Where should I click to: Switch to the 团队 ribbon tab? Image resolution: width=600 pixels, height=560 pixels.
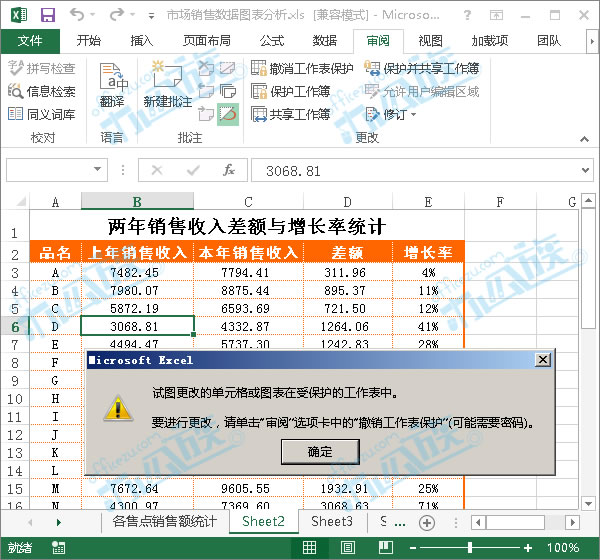[x=549, y=41]
